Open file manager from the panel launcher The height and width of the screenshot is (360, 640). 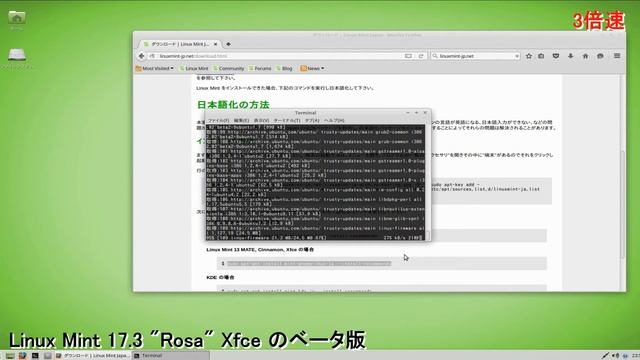pyautogui.click(x=48, y=356)
